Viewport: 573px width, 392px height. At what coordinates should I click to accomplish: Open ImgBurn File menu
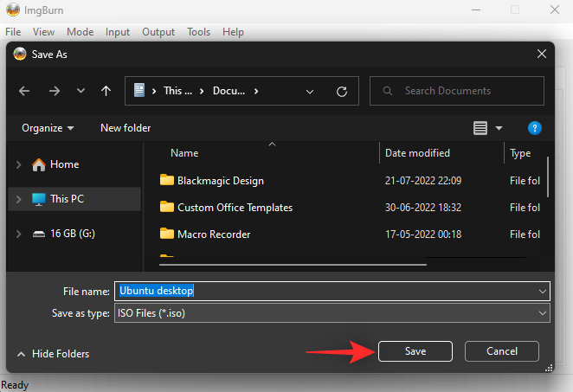(13, 32)
